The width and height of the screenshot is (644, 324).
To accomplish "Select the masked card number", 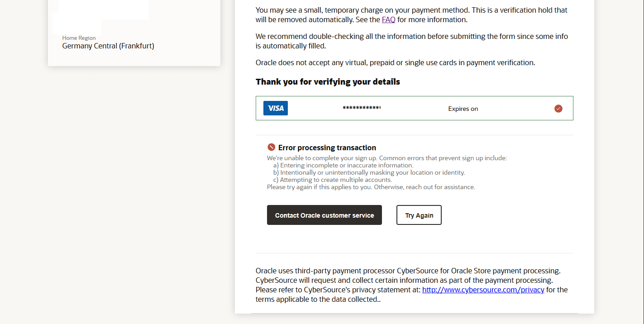I will (362, 109).
